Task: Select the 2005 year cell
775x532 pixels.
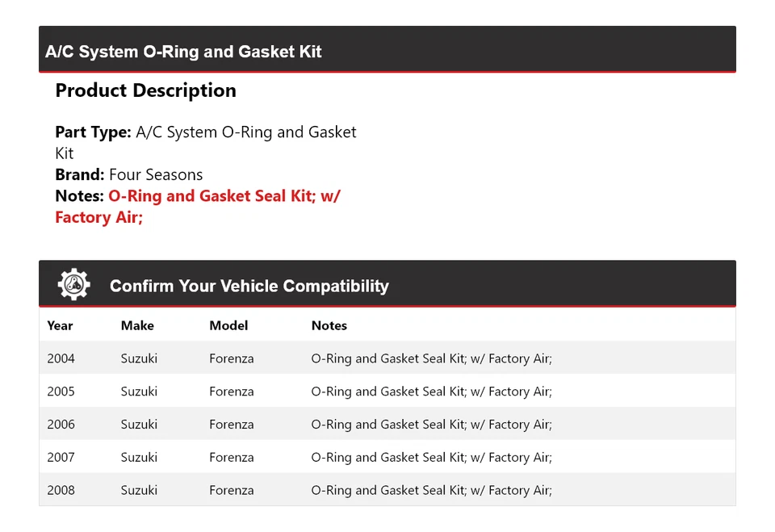Action: click(61, 392)
